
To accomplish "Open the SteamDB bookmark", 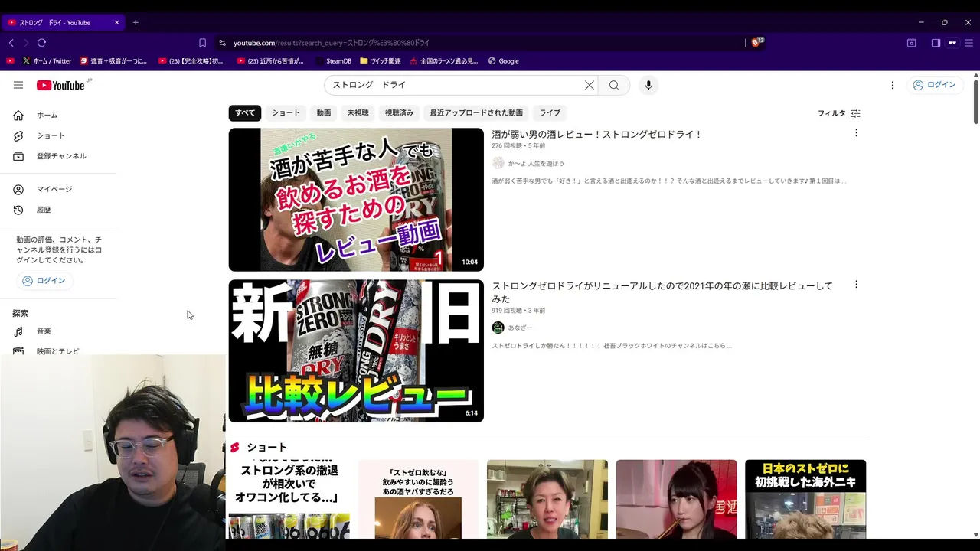I will [333, 61].
